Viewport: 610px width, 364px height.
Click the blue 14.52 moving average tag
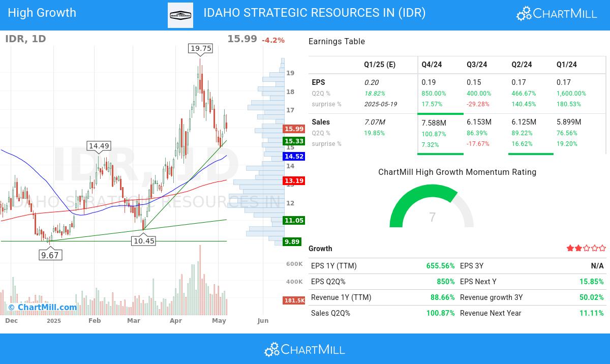point(294,157)
